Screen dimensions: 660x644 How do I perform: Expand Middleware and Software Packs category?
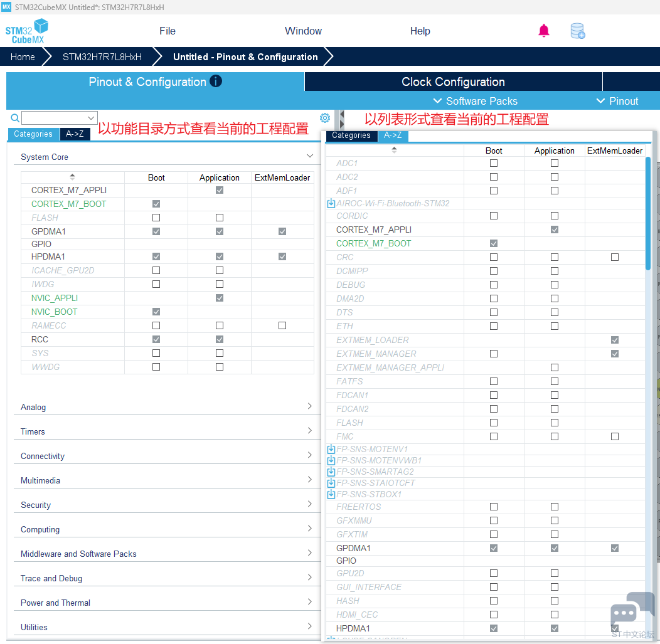tap(310, 552)
